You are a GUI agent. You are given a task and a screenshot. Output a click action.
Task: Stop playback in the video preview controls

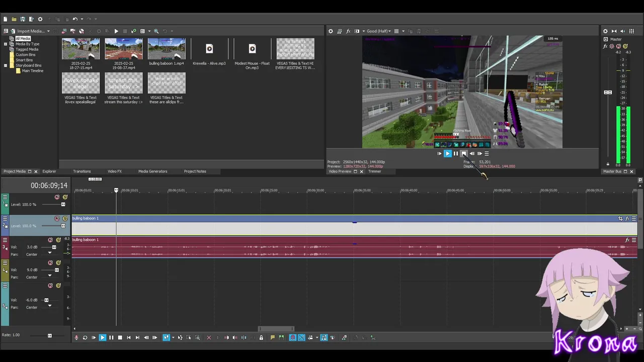(464, 154)
